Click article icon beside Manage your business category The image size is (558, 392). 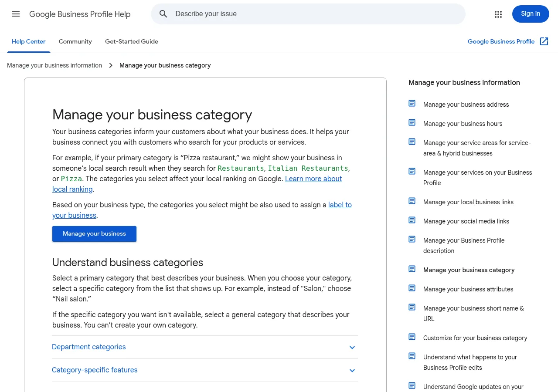point(412,269)
